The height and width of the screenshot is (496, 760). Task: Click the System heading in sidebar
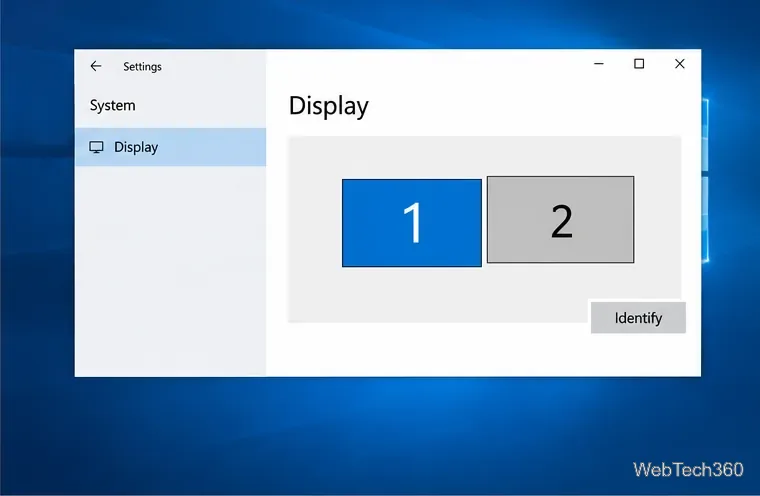(112, 105)
